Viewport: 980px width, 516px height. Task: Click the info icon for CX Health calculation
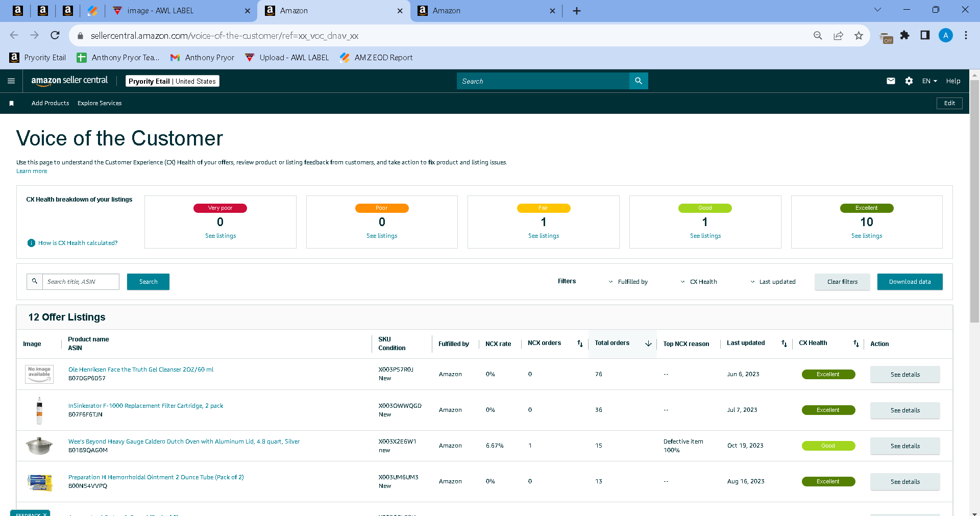31,243
